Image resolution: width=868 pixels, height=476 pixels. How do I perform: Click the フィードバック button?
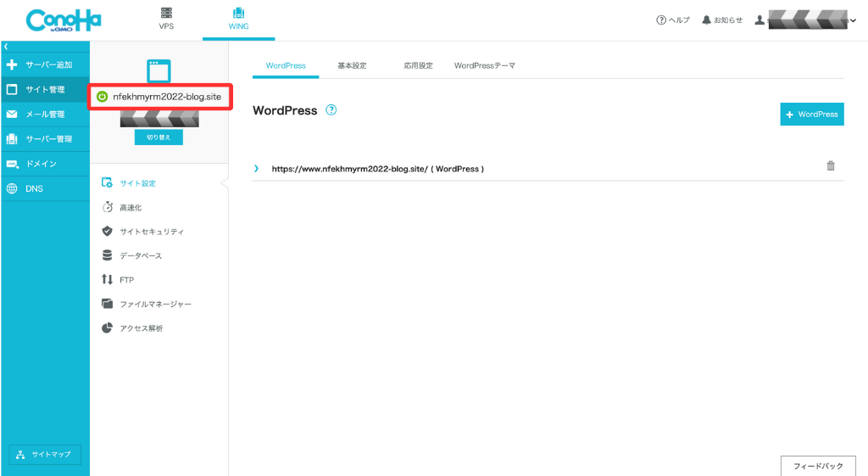pyautogui.click(x=818, y=466)
